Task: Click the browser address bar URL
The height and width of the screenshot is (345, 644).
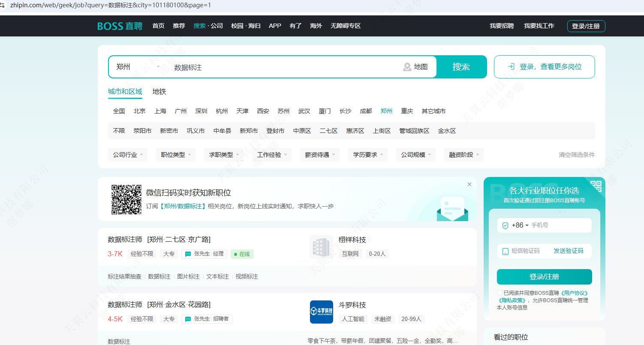Action: click(x=111, y=5)
